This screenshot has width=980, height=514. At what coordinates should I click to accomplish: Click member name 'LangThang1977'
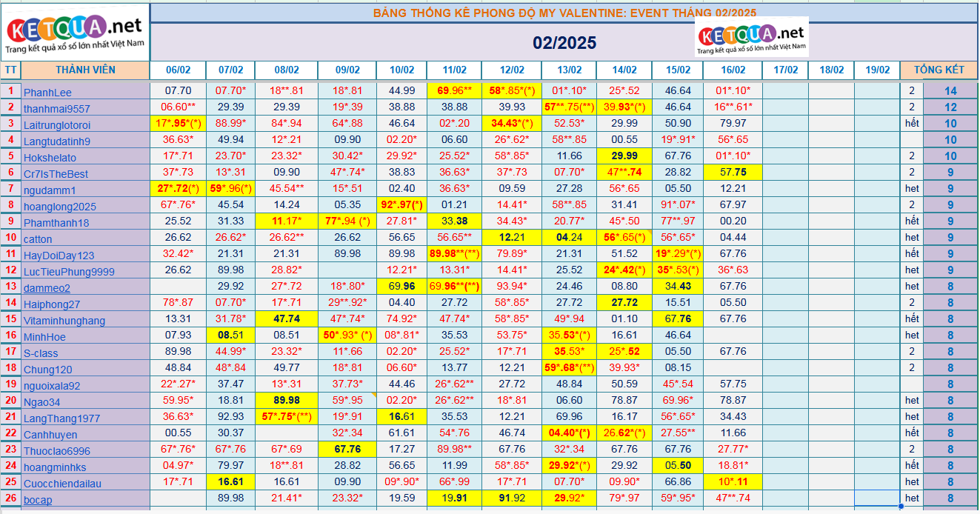coord(61,418)
